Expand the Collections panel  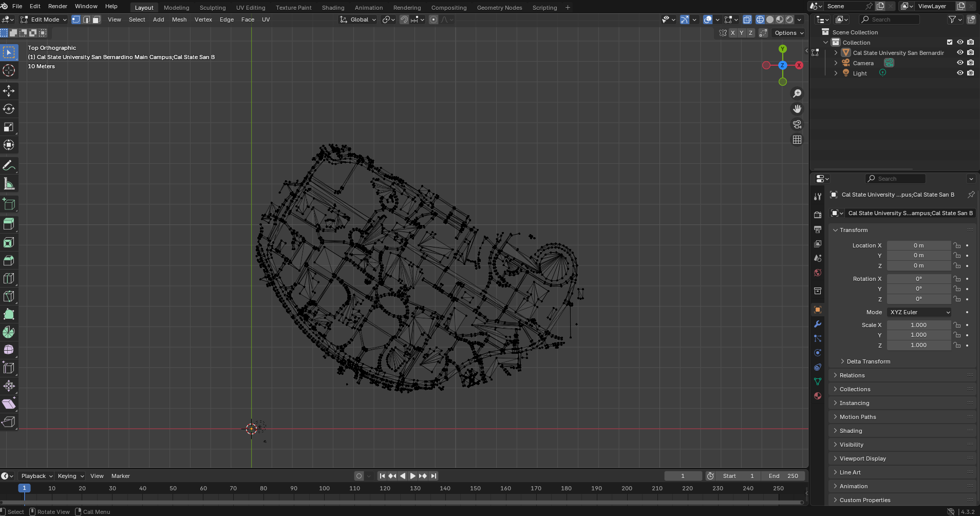(855, 389)
